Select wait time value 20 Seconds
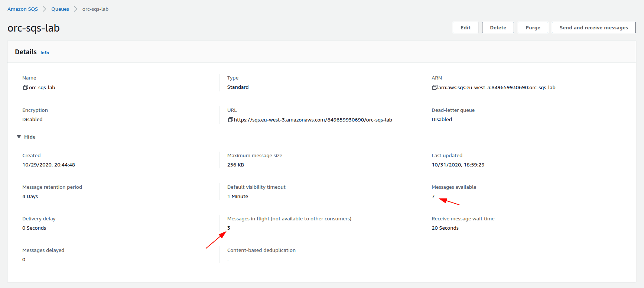644x288 pixels. [445, 228]
